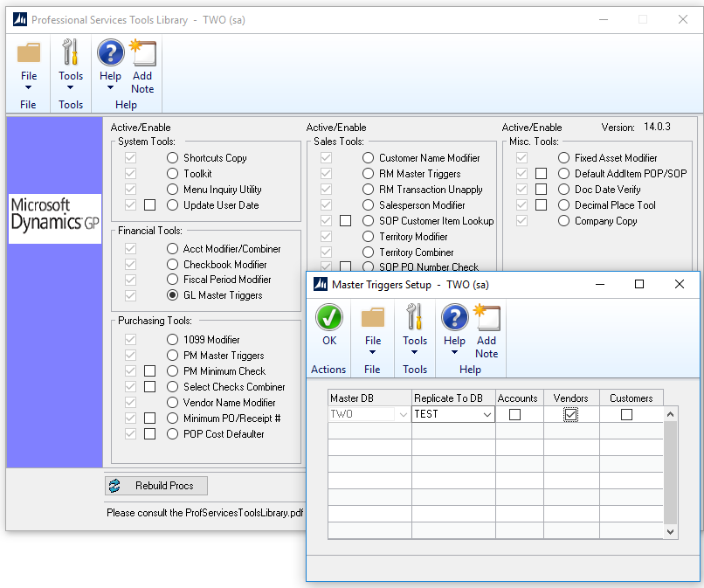704x588 pixels.
Task: Click the Help question mark icon in main window
Action: 110,52
